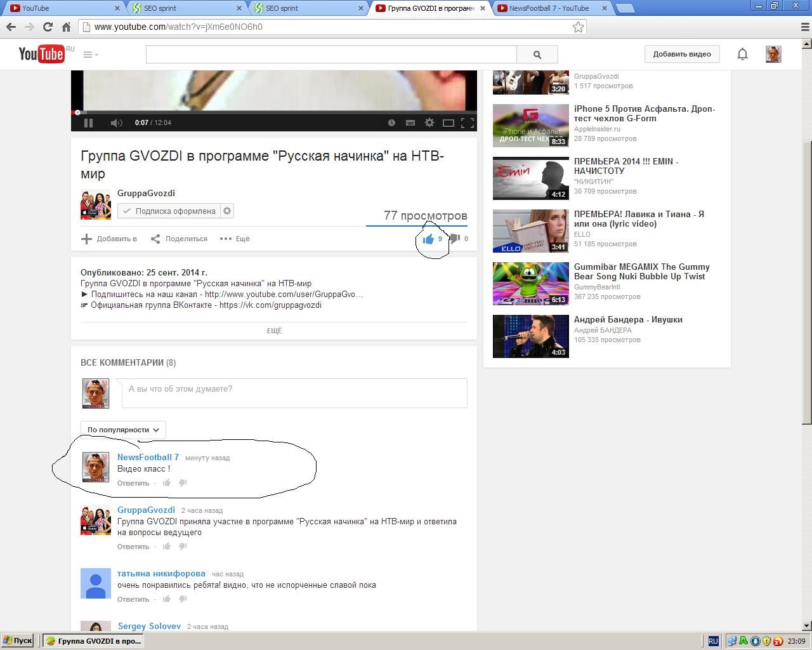This screenshot has width=812, height=650.
Task: Open Sergey Solovev's profile name
Action: (149, 626)
